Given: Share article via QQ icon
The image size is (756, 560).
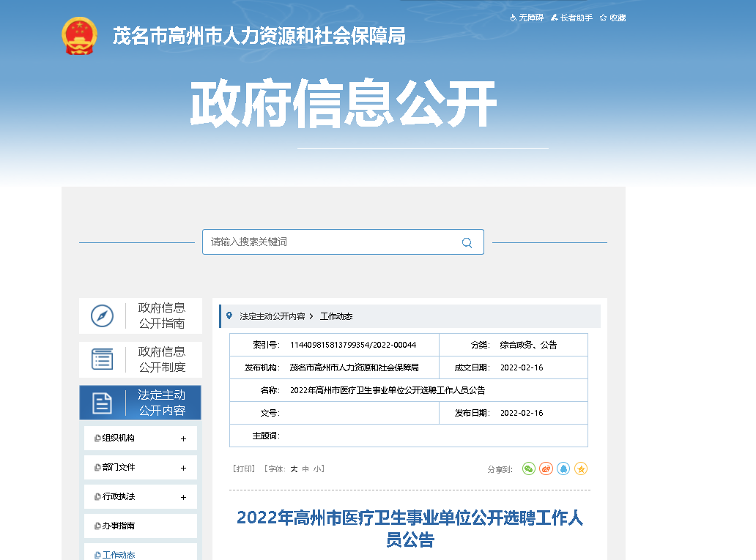Looking at the screenshot, I should coord(563,468).
